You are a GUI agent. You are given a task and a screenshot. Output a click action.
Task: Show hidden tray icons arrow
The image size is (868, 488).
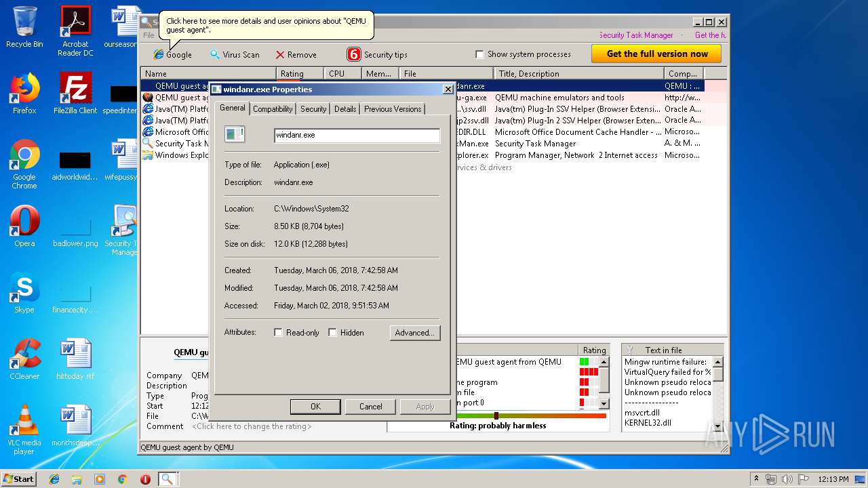pyautogui.click(x=756, y=479)
